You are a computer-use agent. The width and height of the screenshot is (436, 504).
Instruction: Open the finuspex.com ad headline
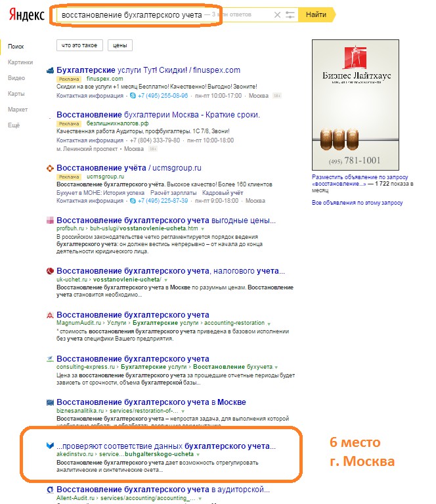[148, 70]
